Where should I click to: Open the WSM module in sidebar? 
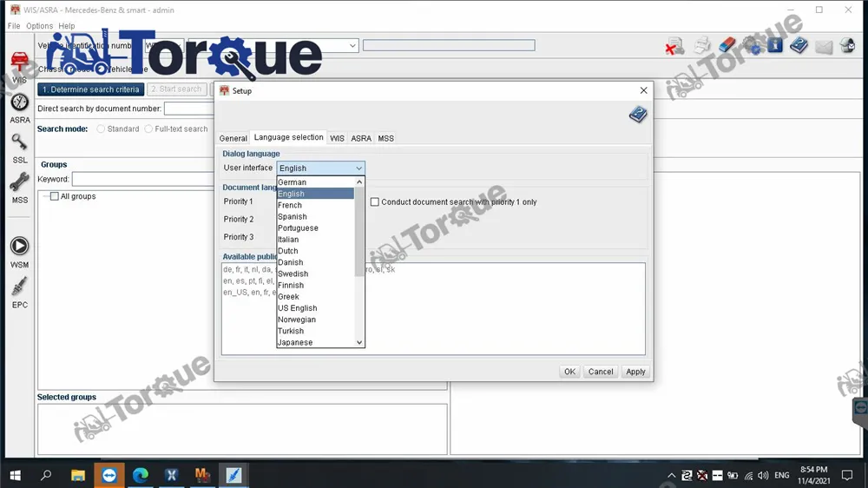pos(19,253)
